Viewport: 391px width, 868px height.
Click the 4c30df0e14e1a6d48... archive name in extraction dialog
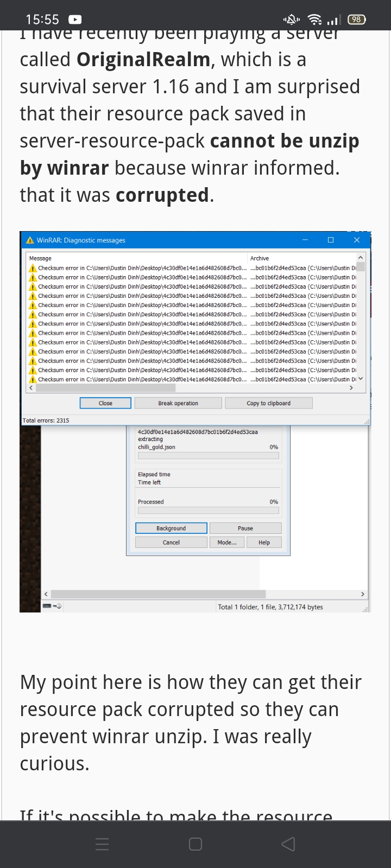click(198, 432)
